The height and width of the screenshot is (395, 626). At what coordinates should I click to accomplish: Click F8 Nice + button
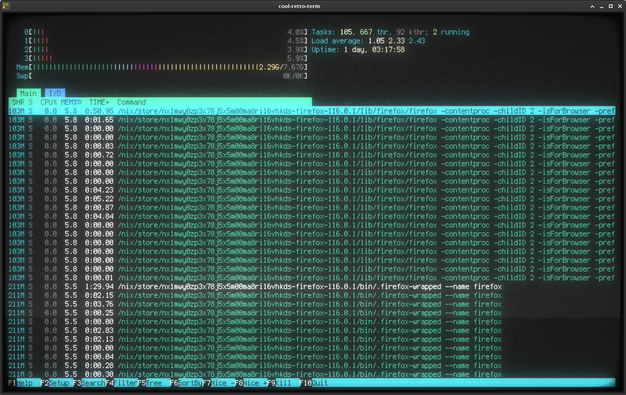click(251, 383)
